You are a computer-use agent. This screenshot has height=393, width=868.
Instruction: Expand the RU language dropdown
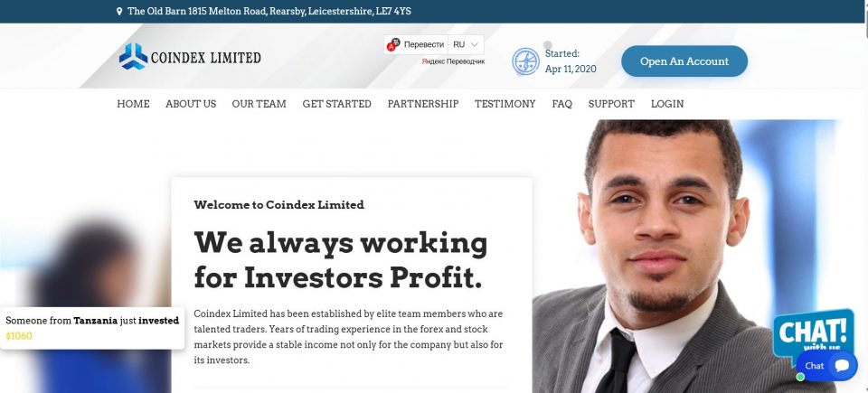click(x=466, y=44)
